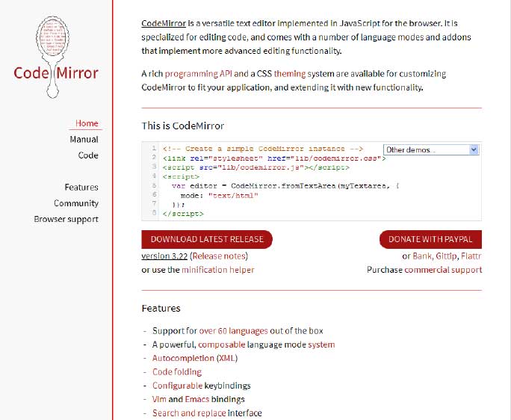
Task: Go to the Home menu item
Action: [x=87, y=123]
